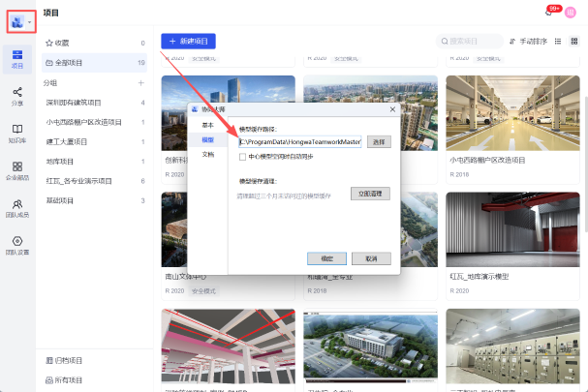
Task: Add a new group with plus icon beside 分组
Action: coord(141,83)
